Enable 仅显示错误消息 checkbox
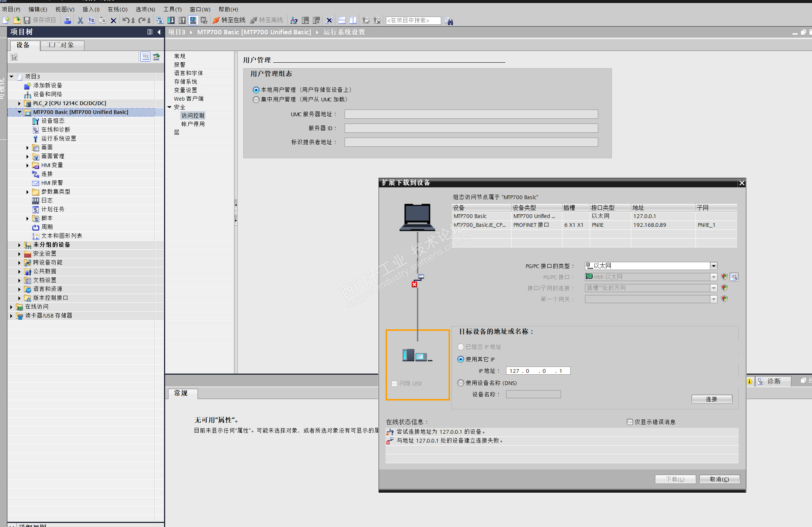This screenshot has height=527, width=812. tap(630, 422)
